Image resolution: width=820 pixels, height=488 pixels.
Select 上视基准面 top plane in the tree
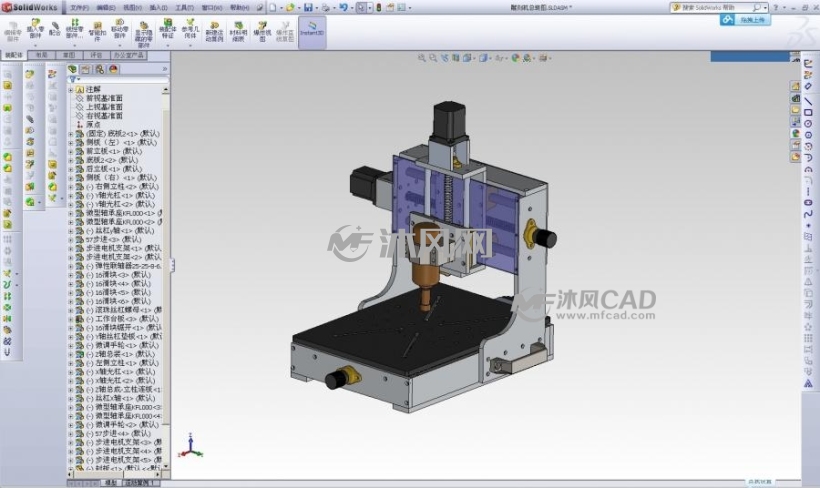(x=104, y=107)
